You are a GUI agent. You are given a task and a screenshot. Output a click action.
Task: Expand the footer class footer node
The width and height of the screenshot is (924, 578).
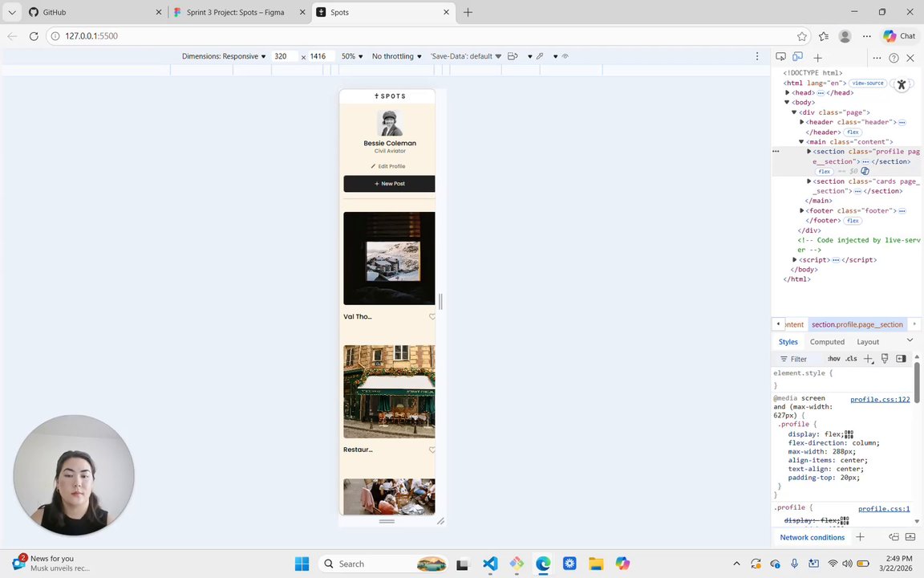[x=801, y=210]
